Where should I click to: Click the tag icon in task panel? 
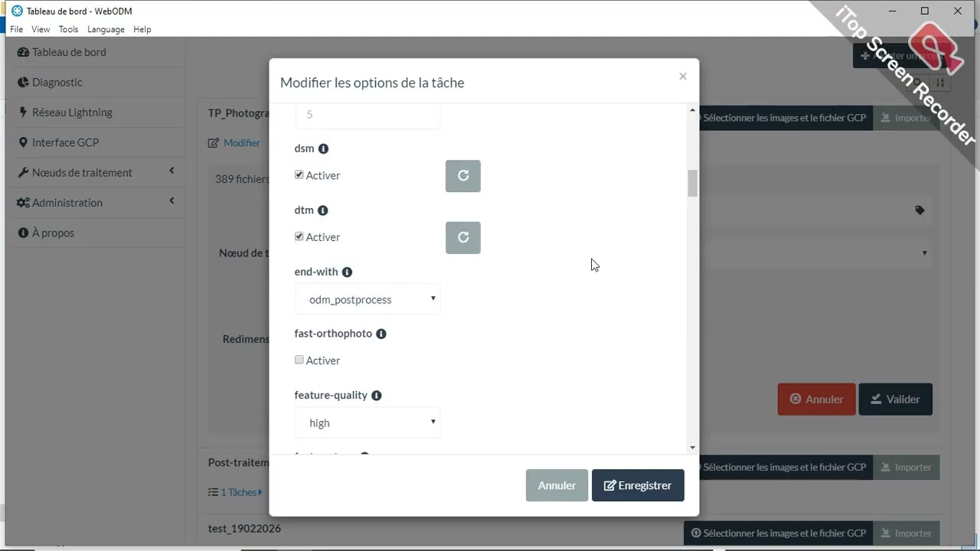pyautogui.click(x=920, y=210)
